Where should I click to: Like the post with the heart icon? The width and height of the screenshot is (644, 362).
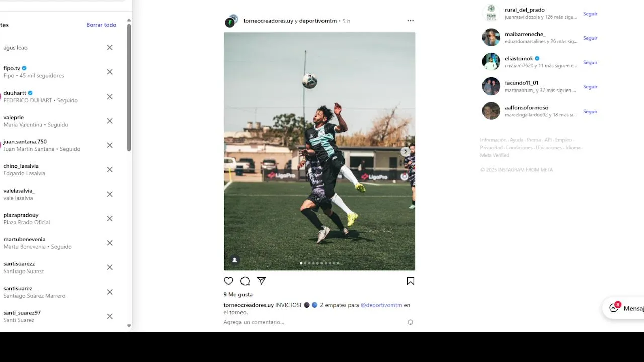click(x=228, y=281)
